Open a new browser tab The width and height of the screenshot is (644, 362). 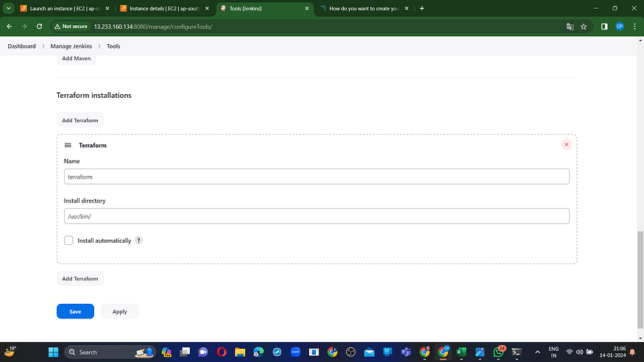[x=422, y=8]
